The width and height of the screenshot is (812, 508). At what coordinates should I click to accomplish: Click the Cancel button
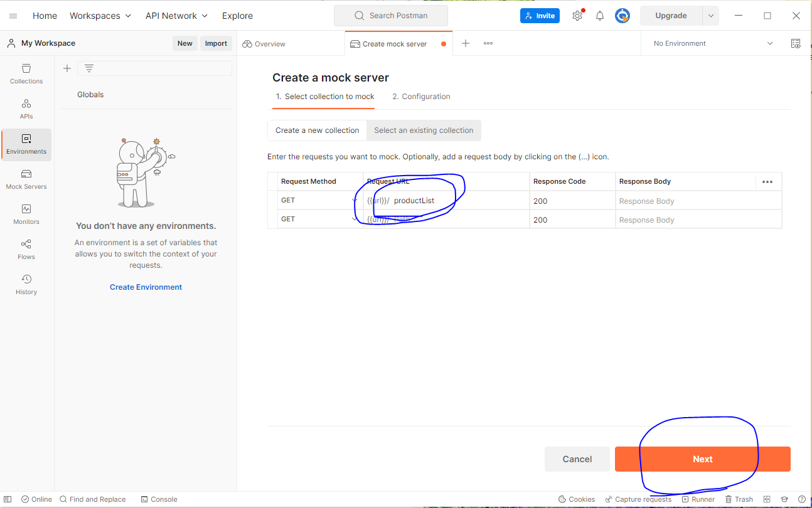(577, 459)
